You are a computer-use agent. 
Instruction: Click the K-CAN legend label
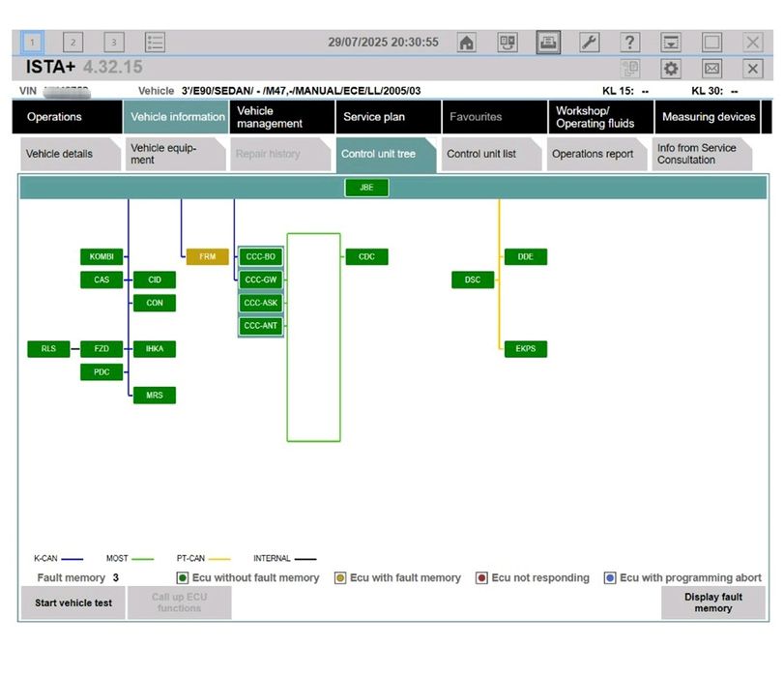(x=45, y=558)
